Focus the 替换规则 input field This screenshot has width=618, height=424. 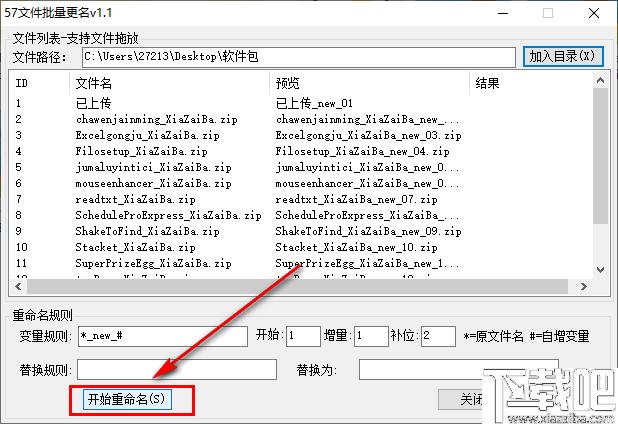click(x=177, y=370)
